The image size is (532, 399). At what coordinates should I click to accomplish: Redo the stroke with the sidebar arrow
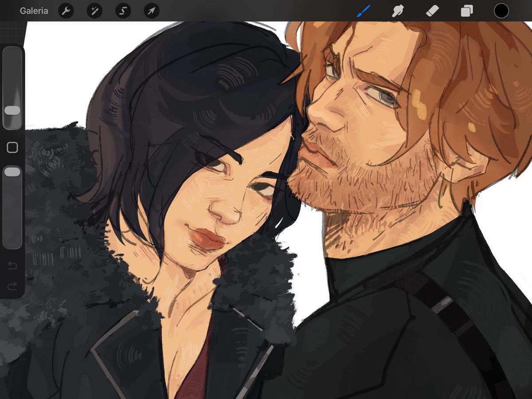point(12,286)
